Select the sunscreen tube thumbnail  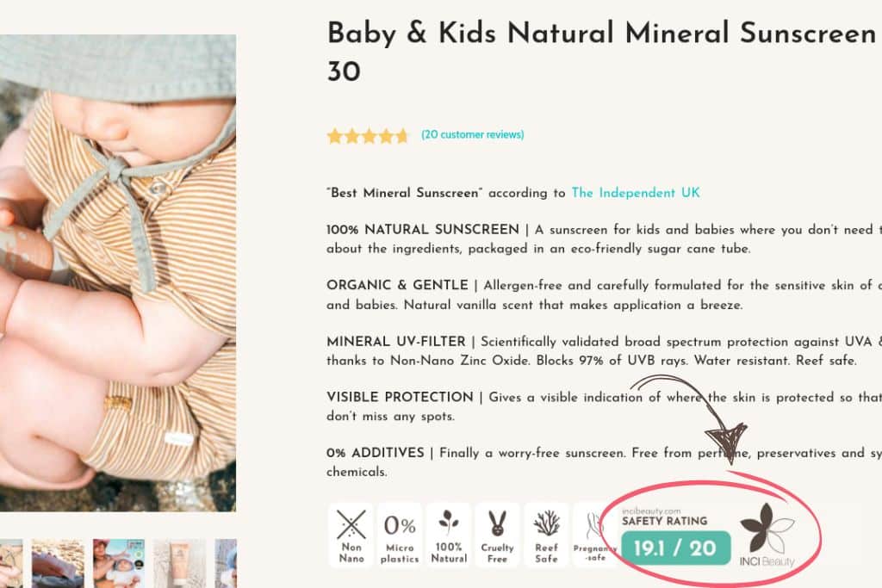coord(178,564)
